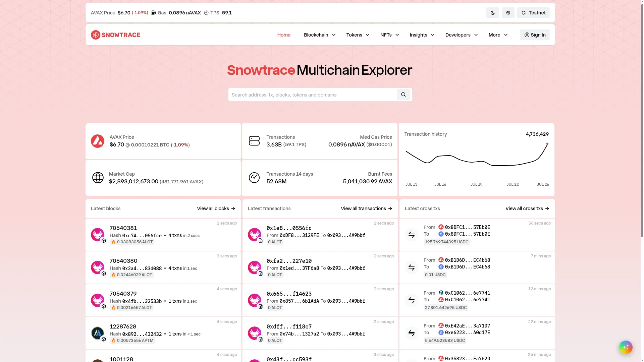Click the swap icon for the 195,769.744395 USDC cross tx

coord(411,235)
